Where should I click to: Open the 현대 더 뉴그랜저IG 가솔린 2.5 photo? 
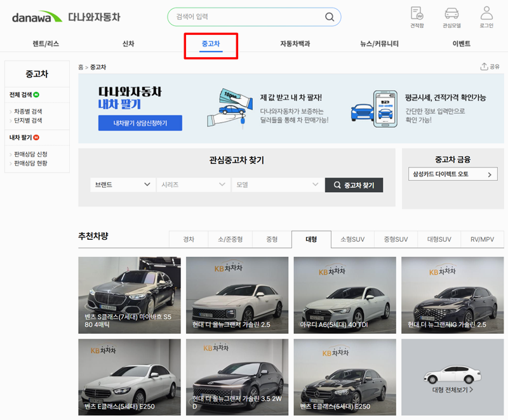(452, 295)
